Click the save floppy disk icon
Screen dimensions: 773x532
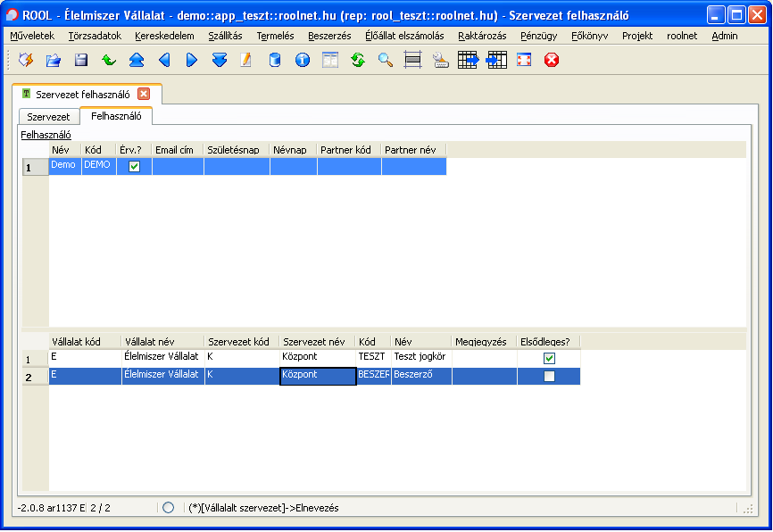(81, 60)
